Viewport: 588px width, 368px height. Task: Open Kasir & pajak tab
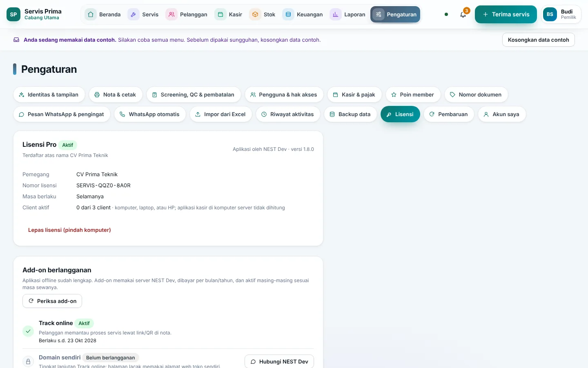click(354, 94)
